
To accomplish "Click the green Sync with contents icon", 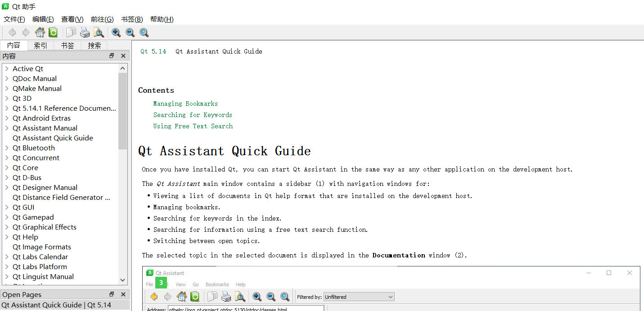I will [x=53, y=32].
